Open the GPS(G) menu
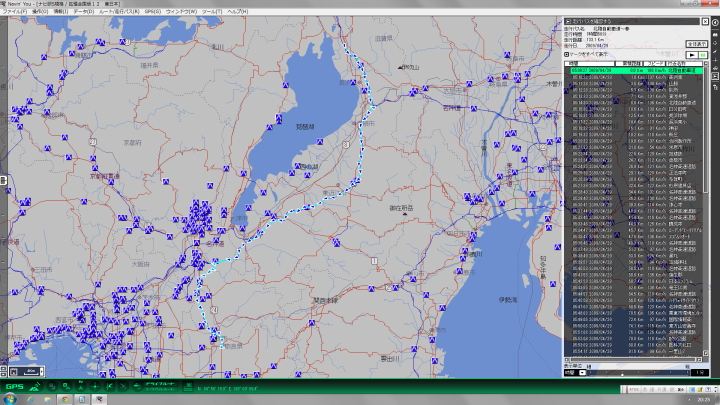Screen dimensions: 720x405 point(152,11)
